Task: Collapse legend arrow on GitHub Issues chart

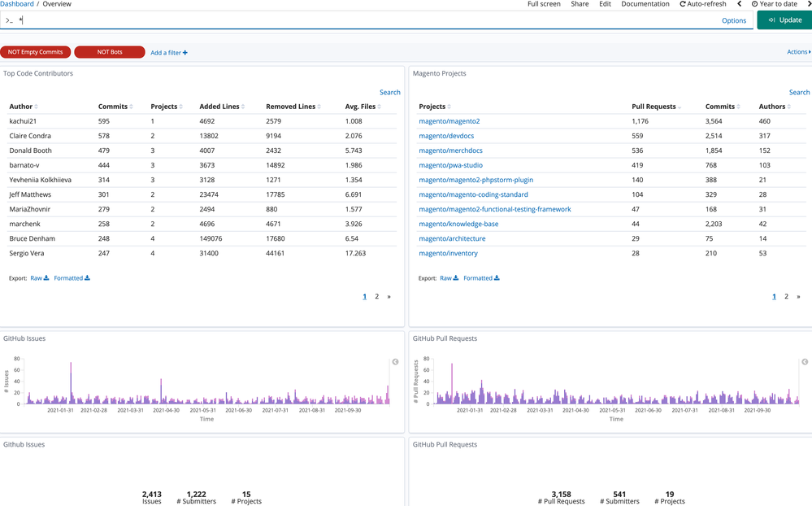Action: [x=395, y=362]
